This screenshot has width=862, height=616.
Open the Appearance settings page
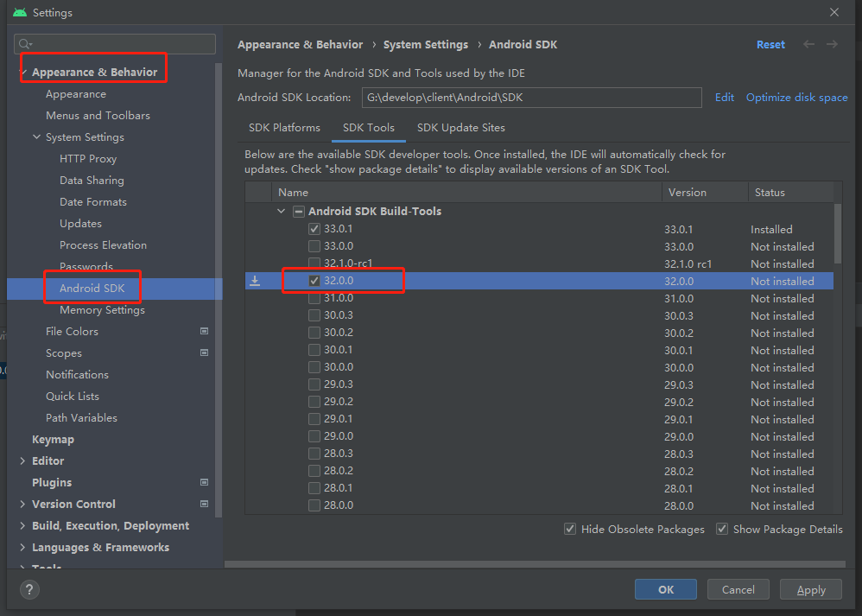click(x=76, y=94)
